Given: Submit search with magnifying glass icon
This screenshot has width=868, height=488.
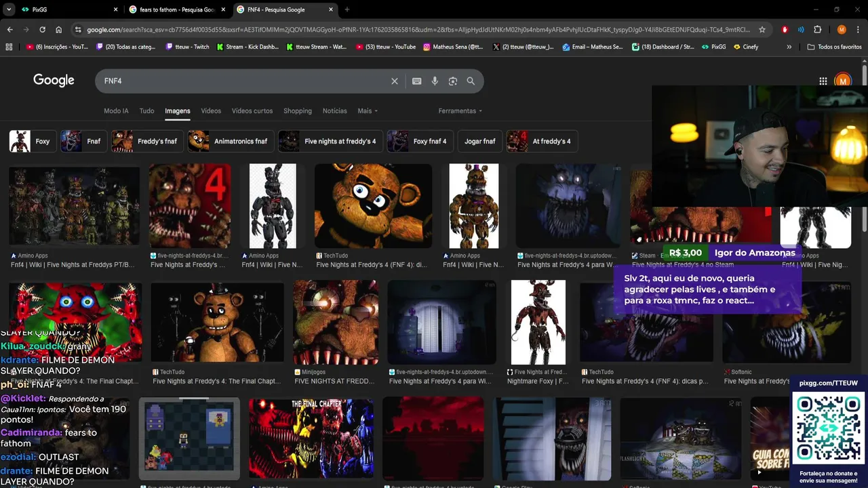Looking at the screenshot, I should click(471, 81).
